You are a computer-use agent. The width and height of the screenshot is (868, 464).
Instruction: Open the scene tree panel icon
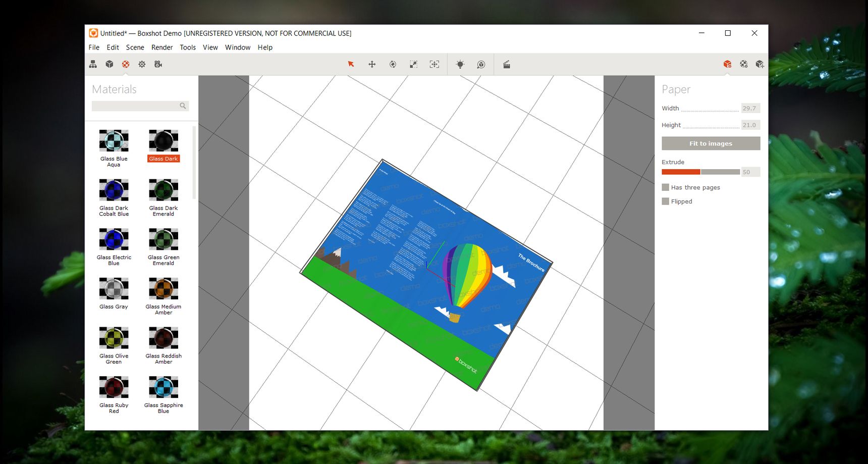click(93, 64)
